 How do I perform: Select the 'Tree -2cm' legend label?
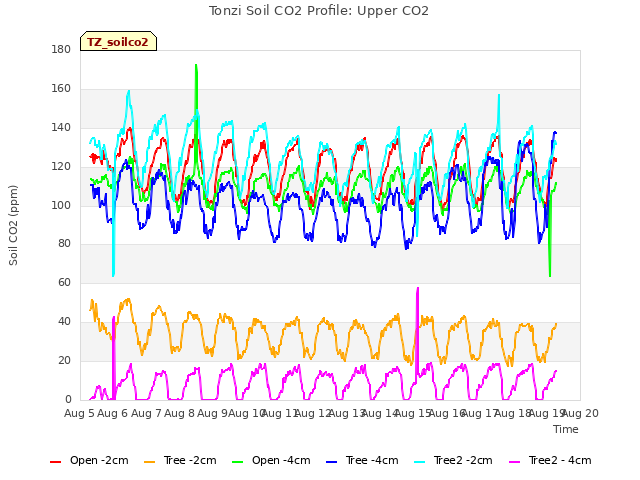[190, 460]
